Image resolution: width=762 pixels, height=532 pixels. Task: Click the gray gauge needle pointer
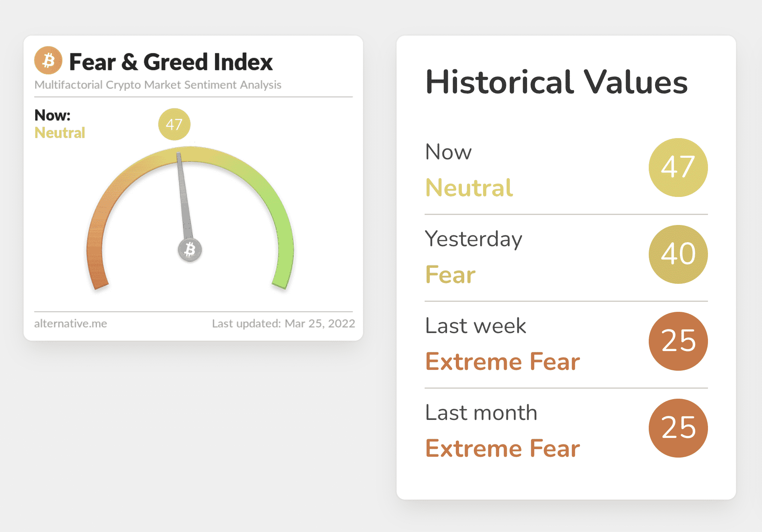[184, 196]
